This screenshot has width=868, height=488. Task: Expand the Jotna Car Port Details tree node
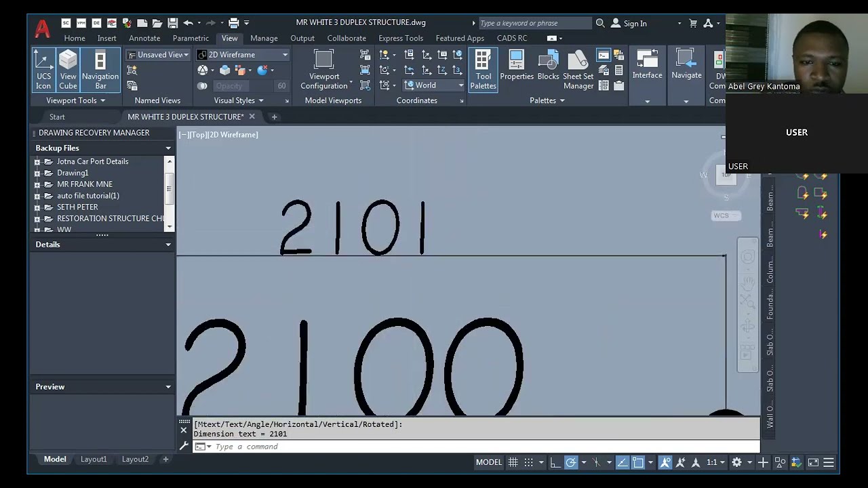(x=37, y=162)
